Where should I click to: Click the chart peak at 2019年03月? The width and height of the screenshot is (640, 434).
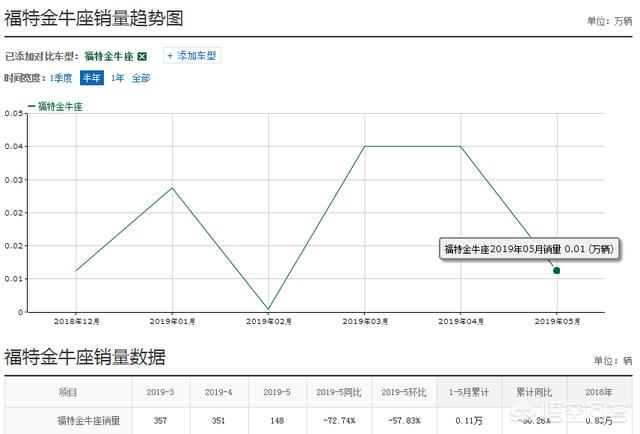pos(364,147)
